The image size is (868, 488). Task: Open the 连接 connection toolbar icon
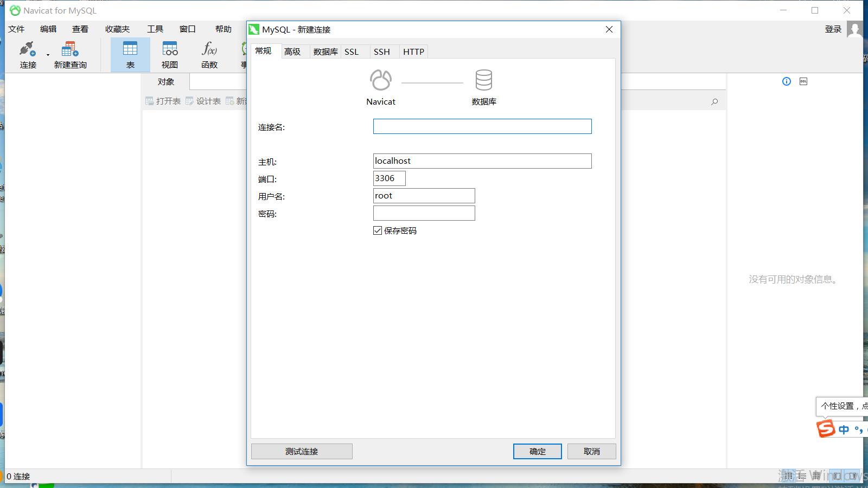[x=28, y=55]
